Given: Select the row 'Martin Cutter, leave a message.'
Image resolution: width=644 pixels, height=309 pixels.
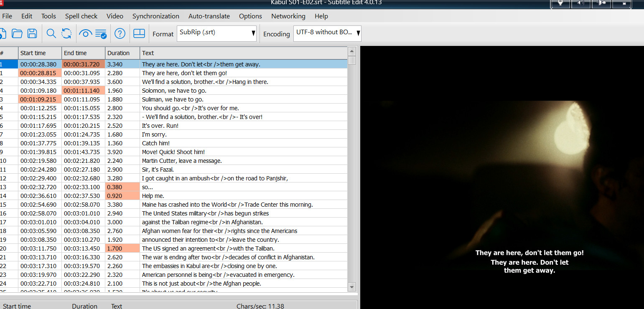Looking at the screenshot, I should click(174, 161).
